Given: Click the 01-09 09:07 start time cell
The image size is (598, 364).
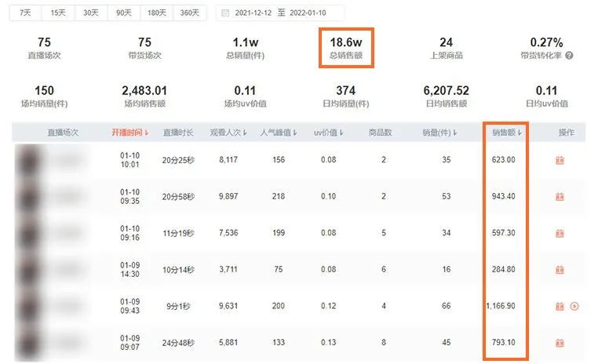Looking at the screenshot, I should pos(130,343).
